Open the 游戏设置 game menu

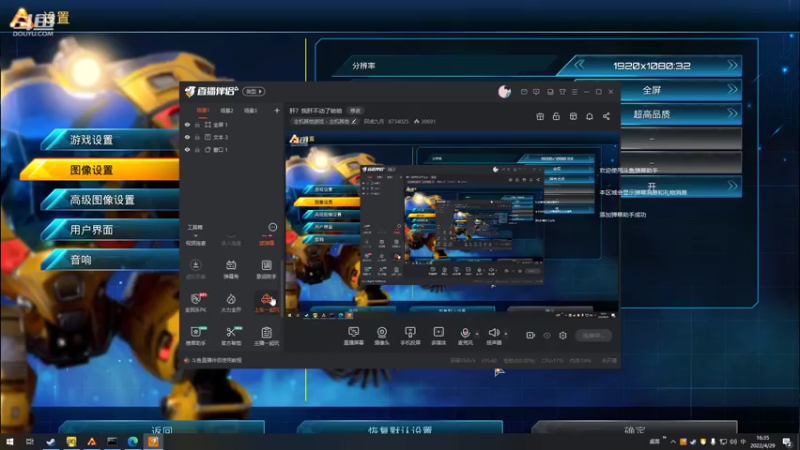coord(110,140)
